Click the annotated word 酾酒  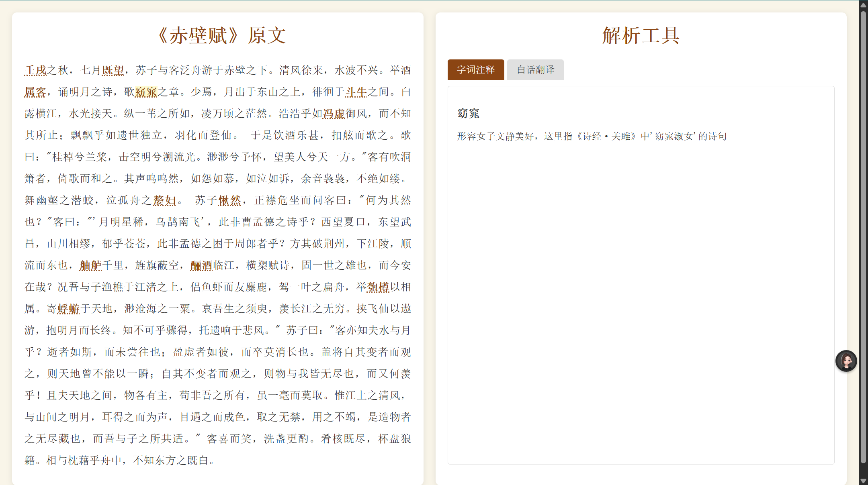tap(201, 265)
